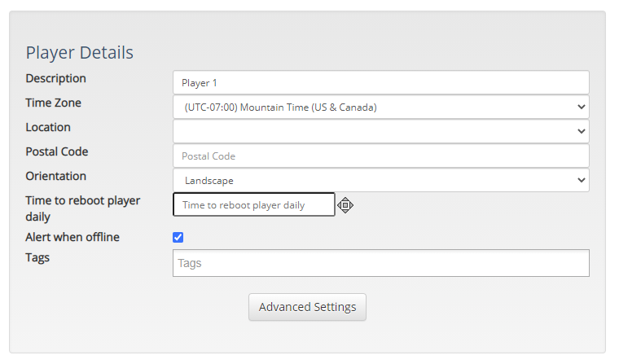Viewport: 619px width, 364px height.
Task: Select the Time to reboot player daily input
Action: click(254, 204)
